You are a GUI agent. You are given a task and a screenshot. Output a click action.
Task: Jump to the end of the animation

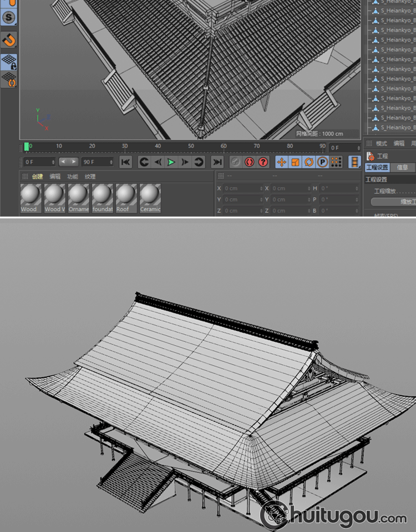pos(217,162)
